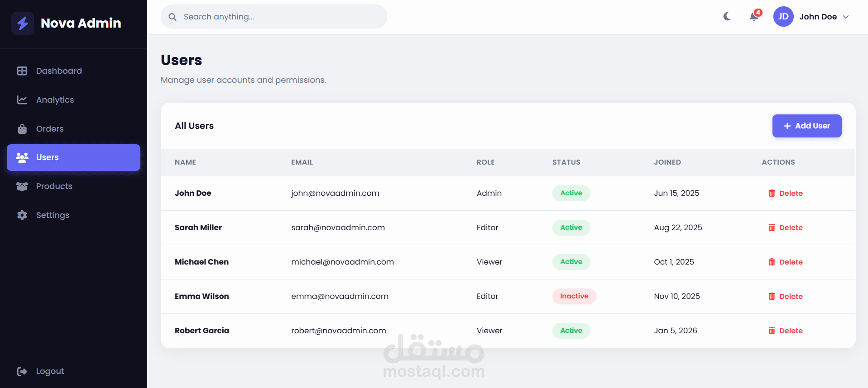Image resolution: width=868 pixels, height=388 pixels.
Task: Click email michael@novaadmin.com
Action: pos(342,262)
